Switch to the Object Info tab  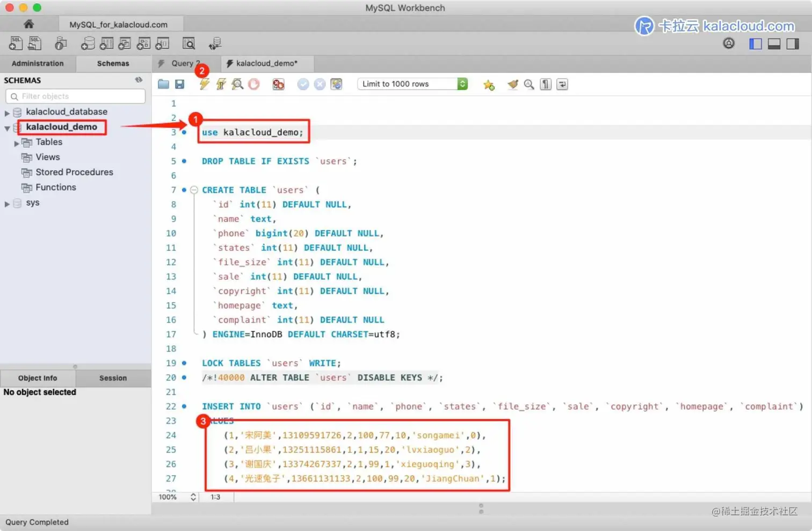pyautogui.click(x=38, y=378)
